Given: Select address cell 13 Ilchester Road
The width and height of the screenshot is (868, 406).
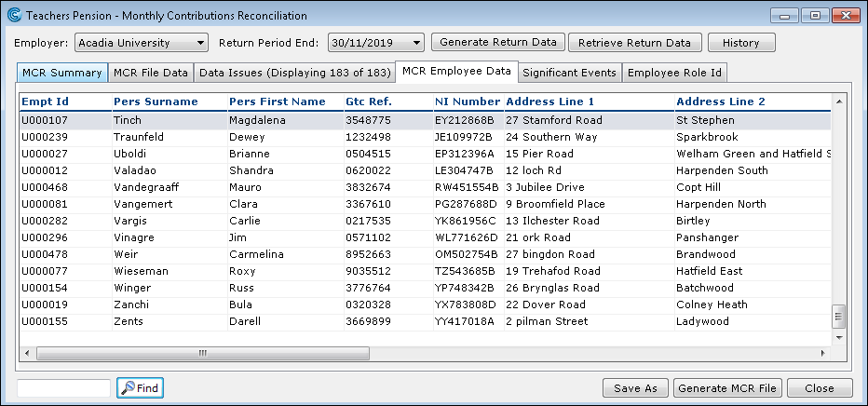Looking at the screenshot, I should [589, 221].
